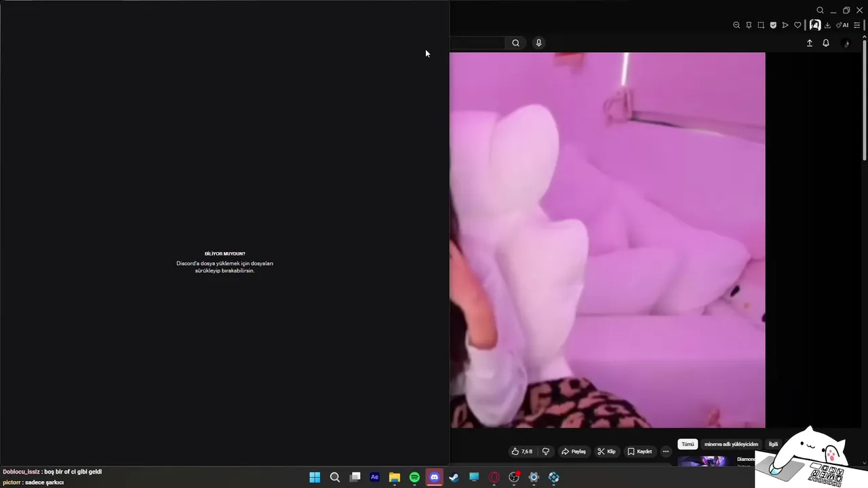Click the browser search icon in title bar
868x488 pixels.
coord(820,10)
